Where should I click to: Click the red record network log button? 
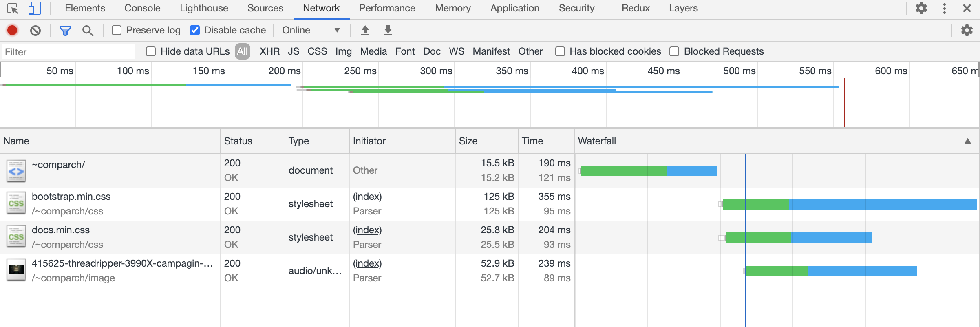coord(12,30)
